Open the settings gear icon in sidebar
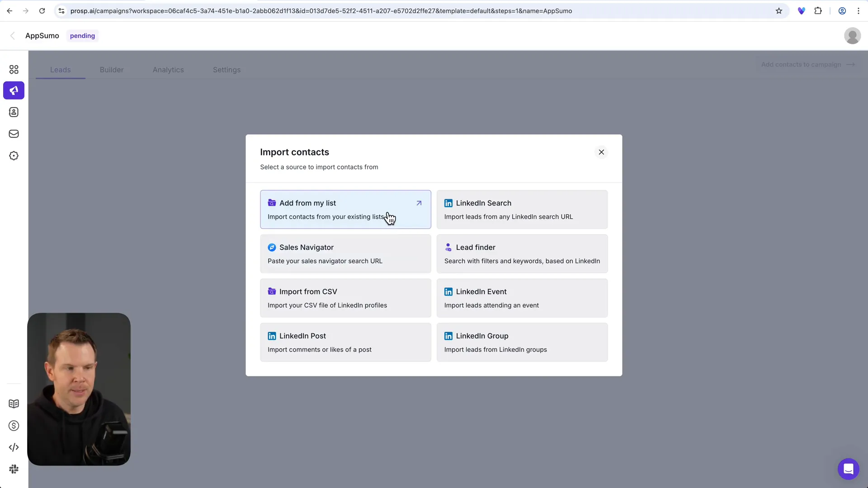868x488 pixels. [14, 156]
